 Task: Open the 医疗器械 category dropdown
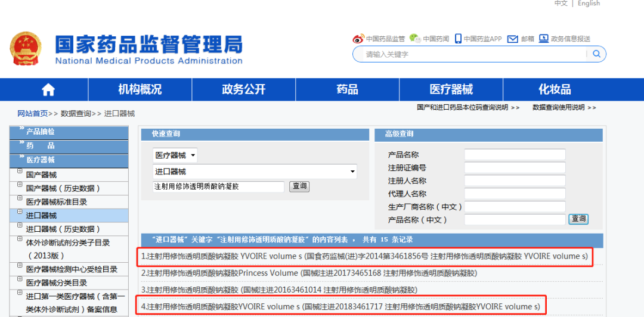pyautogui.click(x=175, y=156)
